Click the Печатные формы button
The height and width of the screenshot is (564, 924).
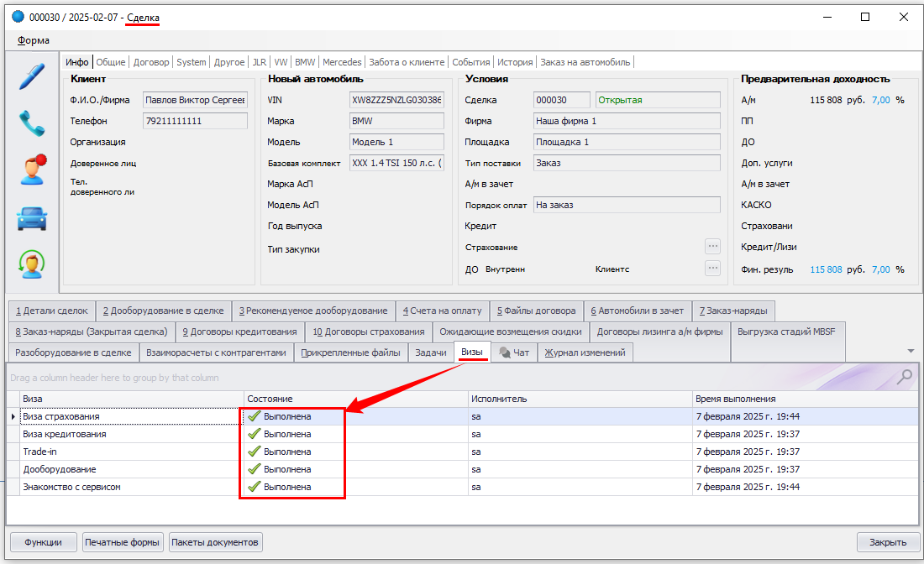pyautogui.click(x=123, y=542)
